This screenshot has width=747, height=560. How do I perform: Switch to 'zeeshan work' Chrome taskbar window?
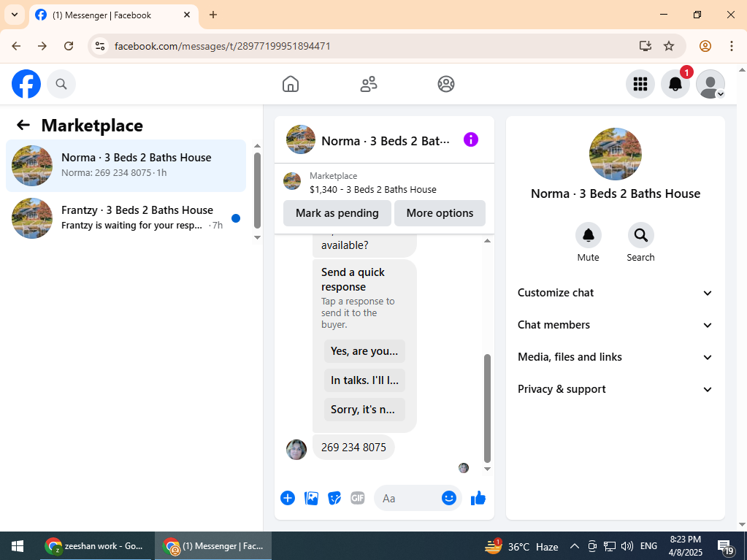click(x=96, y=546)
